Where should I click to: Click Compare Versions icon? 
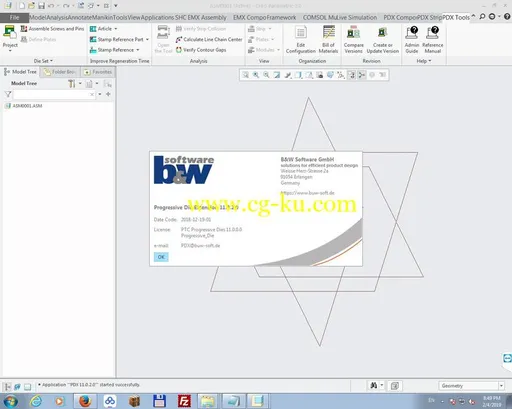tap(353, 40)
